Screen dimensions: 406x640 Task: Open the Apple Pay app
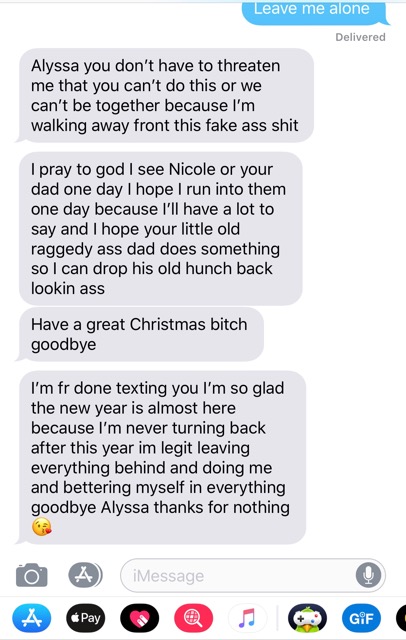pyautogui.click(x=86, y=618)
